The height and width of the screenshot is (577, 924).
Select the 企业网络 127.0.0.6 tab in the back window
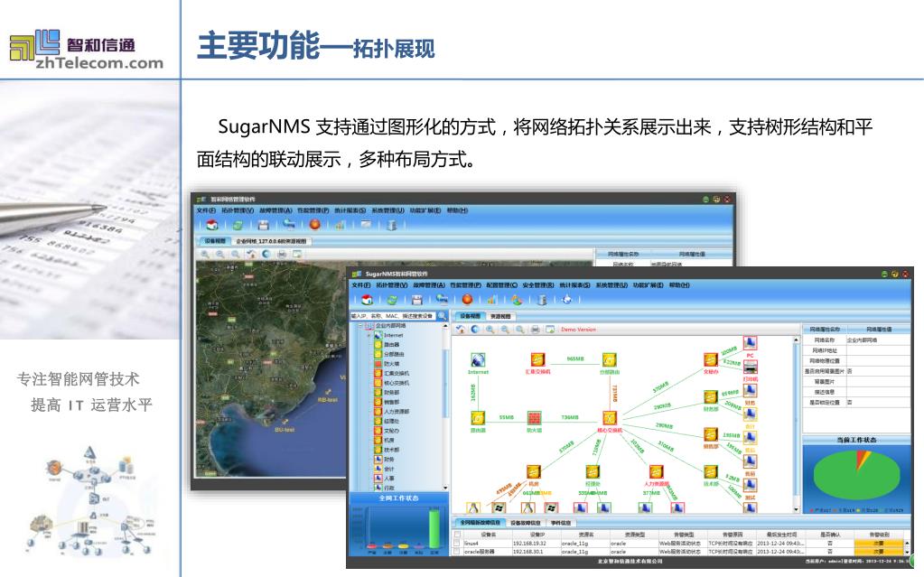pos(272,241)
